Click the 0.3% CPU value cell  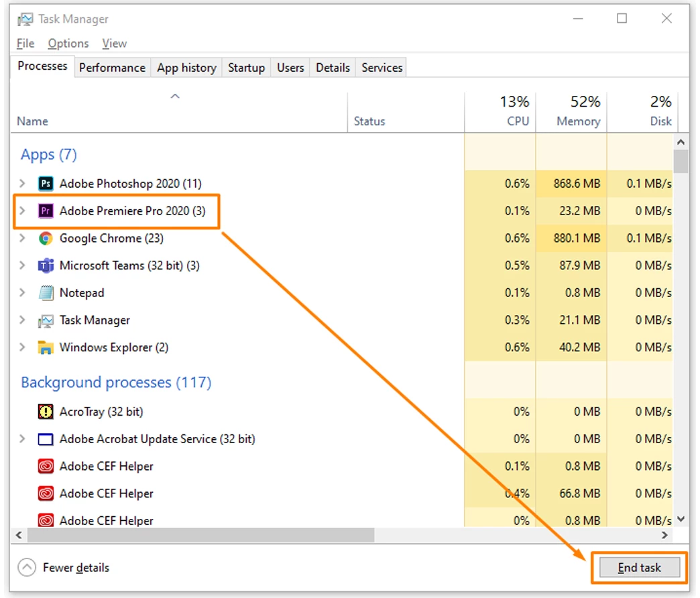[500, 320]
